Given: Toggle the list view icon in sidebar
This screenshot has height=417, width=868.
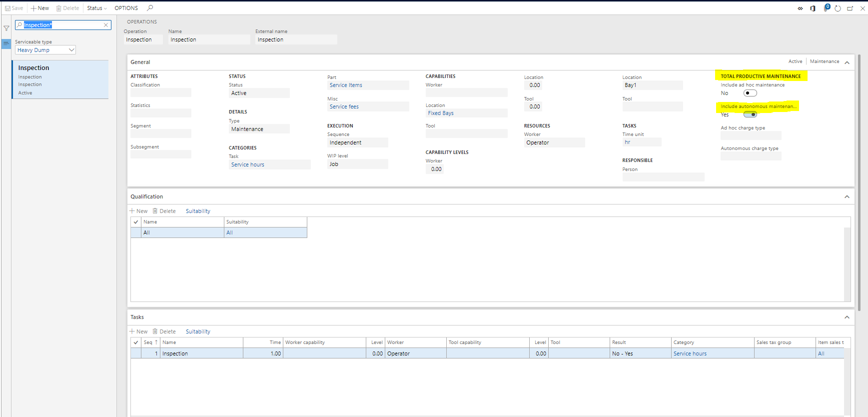Looking at the screenshot, I should (x=6, y=43).
